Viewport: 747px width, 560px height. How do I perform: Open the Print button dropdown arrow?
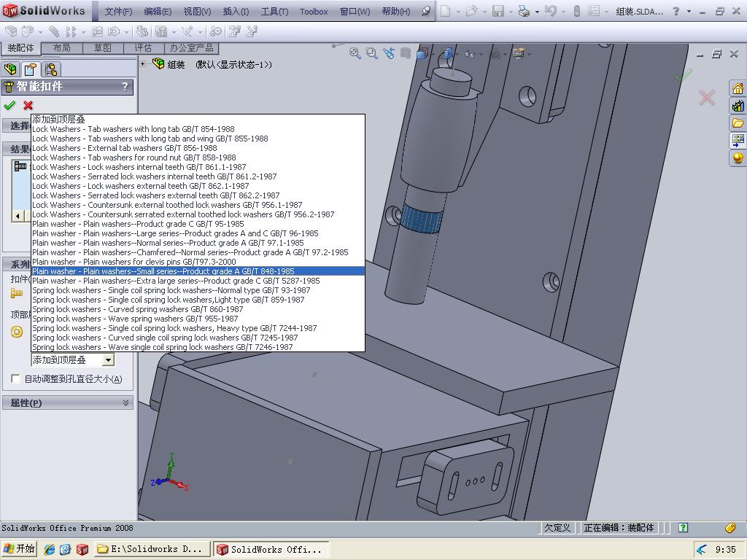[x=537, y=11]
